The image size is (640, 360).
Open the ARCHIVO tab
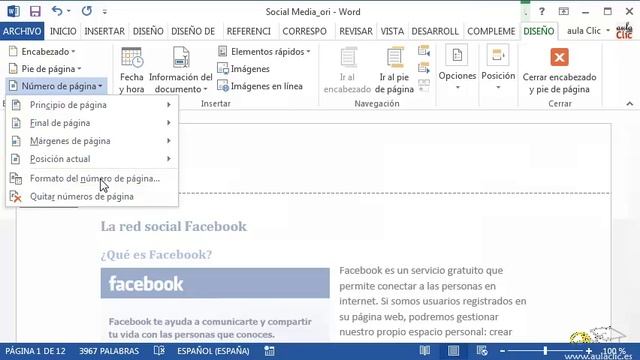click(22, 31)
